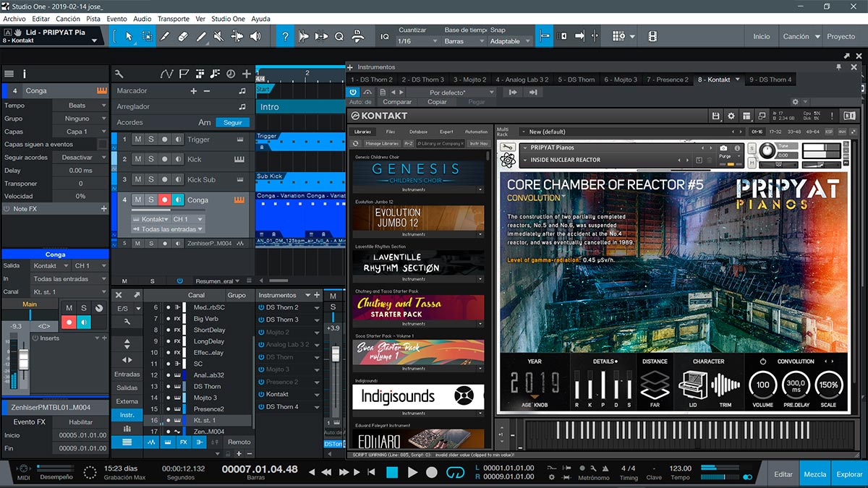
Task: Open the Barras timebase dropdown
Action: (x=463, y=41)
